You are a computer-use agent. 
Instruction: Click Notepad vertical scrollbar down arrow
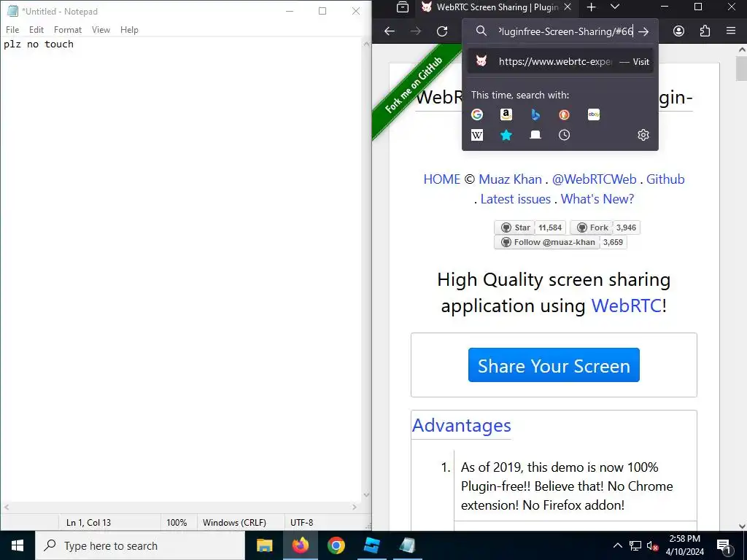pyautogui.click(x=366, y=495)
